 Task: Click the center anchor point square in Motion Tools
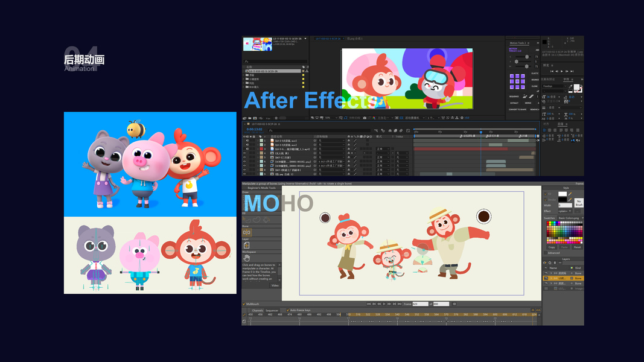(x=517, y=81)
